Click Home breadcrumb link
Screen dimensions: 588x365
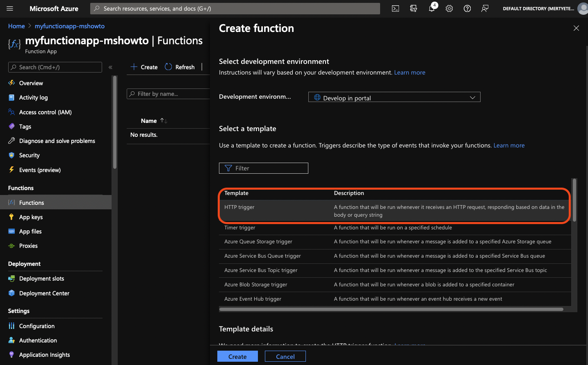pyautogui.click(x=16, y=26)
